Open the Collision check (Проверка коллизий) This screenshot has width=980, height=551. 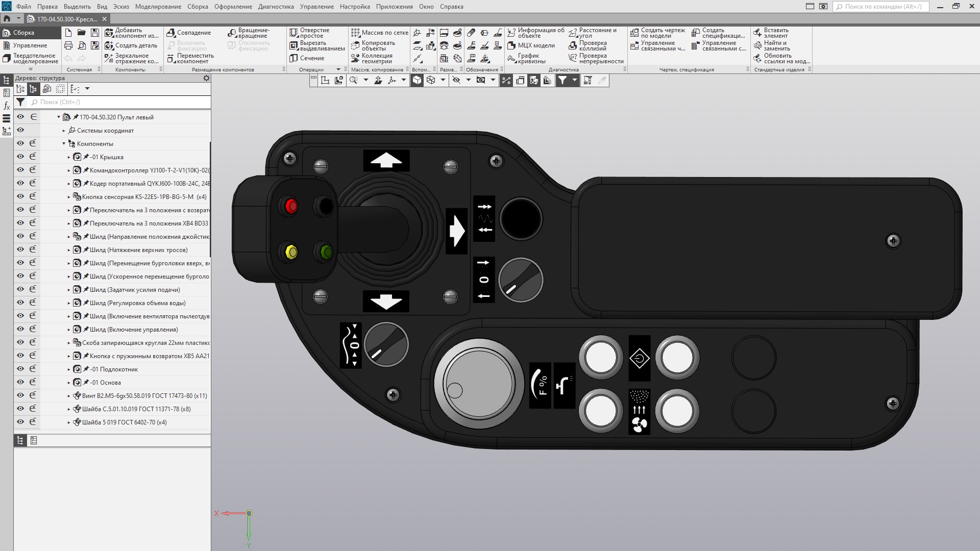pyautogui.click(x=573, y=45)
